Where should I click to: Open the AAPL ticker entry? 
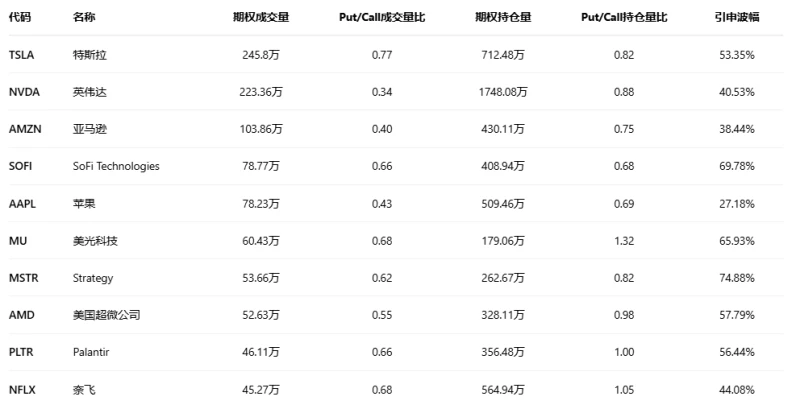[22, 203]
